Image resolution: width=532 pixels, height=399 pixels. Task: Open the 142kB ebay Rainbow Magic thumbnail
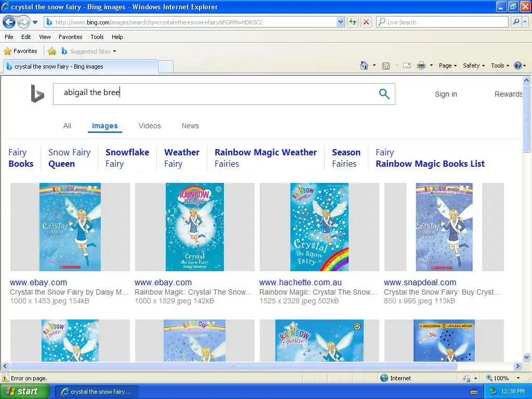195,227
